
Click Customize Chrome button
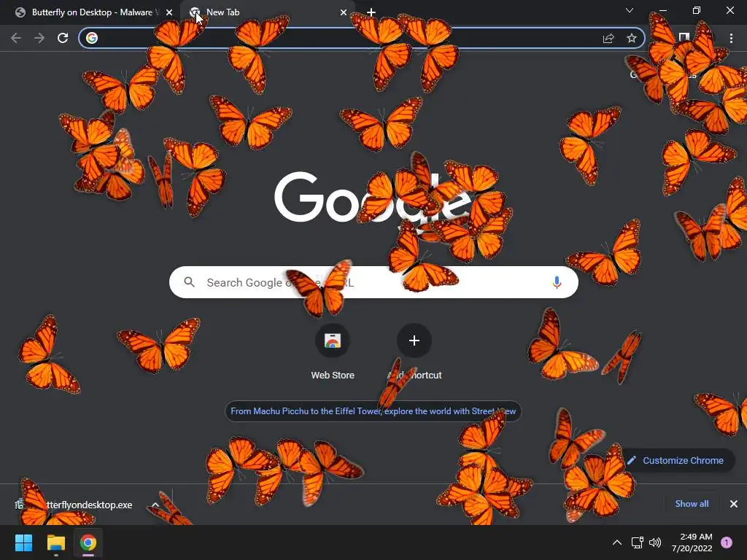point(676,461)
